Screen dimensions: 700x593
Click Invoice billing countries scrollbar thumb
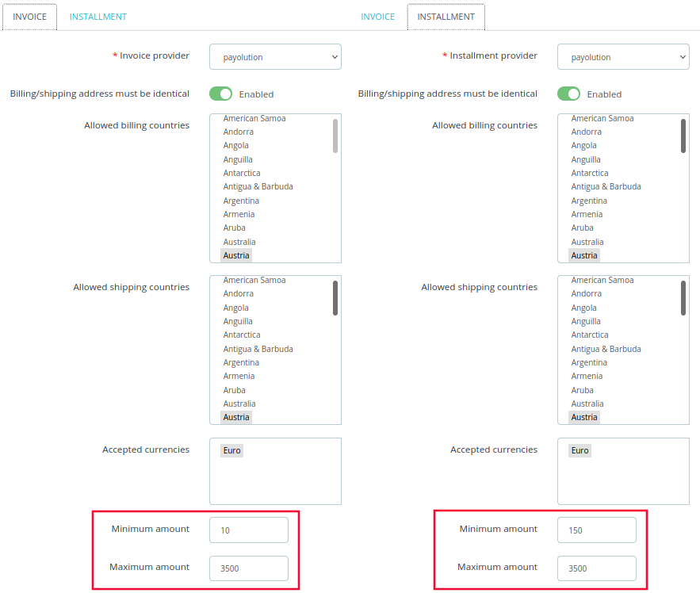335,136
